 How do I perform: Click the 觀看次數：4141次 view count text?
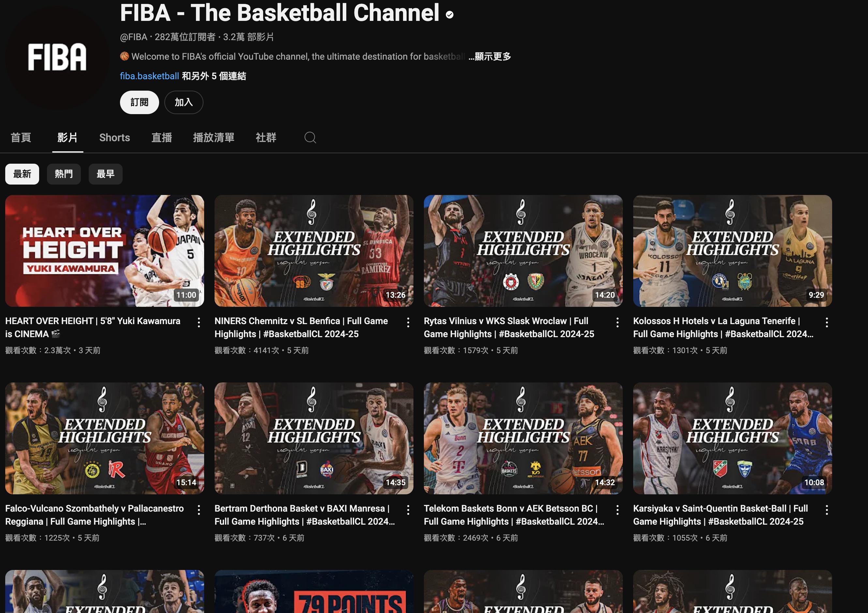pos(247,350)
